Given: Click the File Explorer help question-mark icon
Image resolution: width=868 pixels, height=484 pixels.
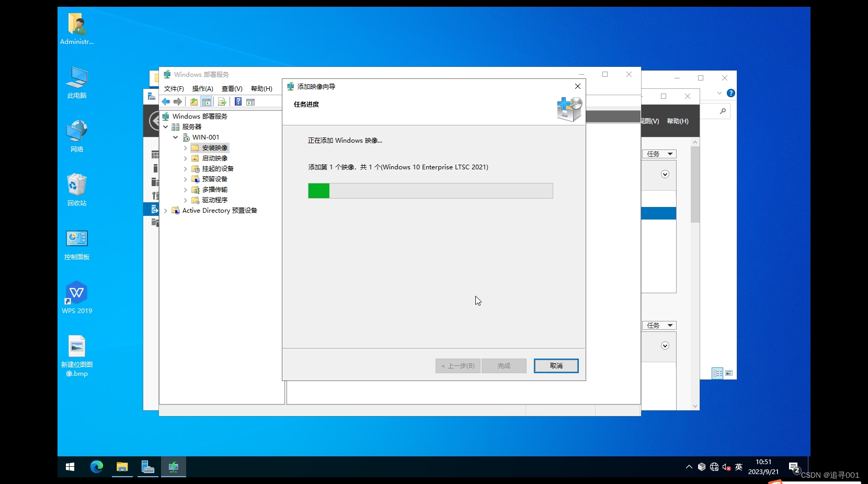Looking at the screenshot, I should (x=731, y=93).
